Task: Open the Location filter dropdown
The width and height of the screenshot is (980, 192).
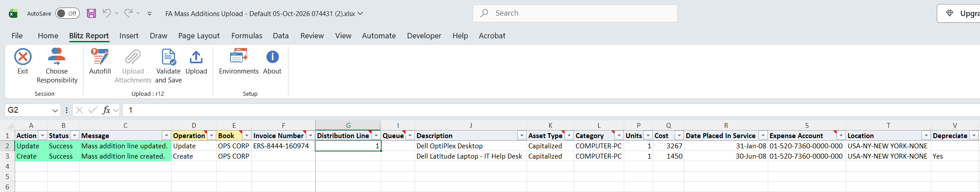Action: (x=926, y=135)
